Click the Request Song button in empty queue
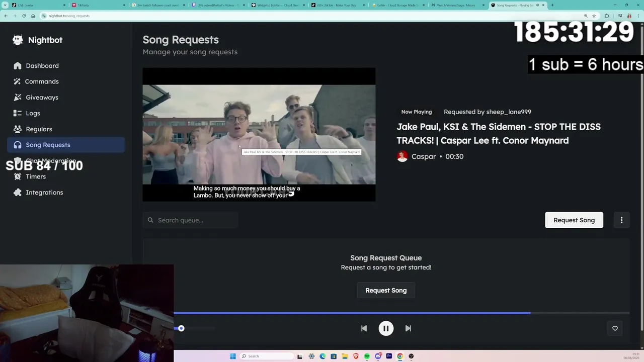 point(386,291)
